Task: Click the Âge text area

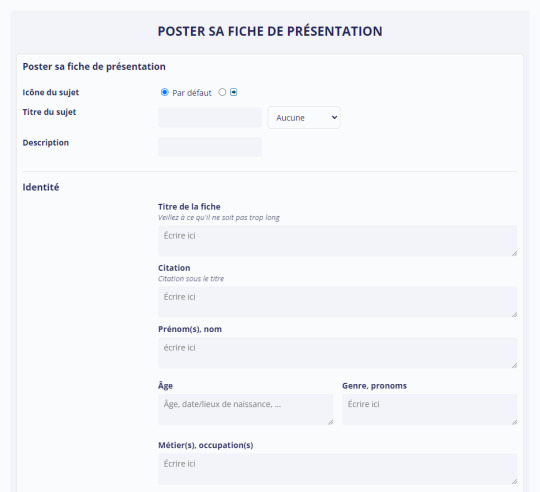Action: 246,409
